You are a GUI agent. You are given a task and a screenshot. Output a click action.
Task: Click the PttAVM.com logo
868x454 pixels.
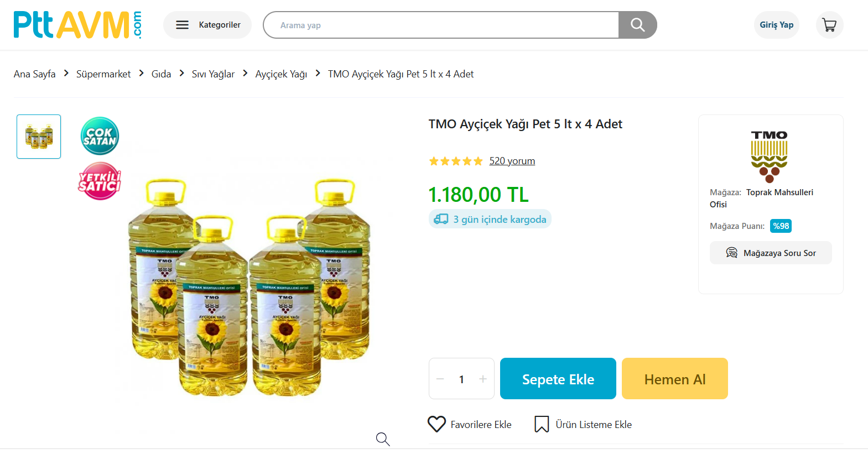[x=77, y=25]
